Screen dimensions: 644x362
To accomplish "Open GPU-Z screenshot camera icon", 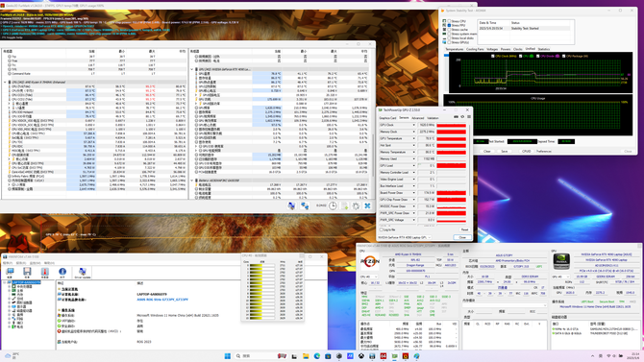I will [456, 117].
